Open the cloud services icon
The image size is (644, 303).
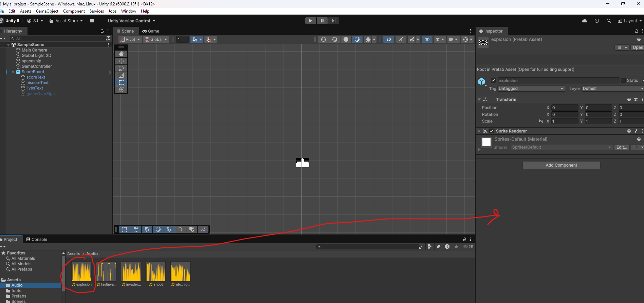pos(584,21)
